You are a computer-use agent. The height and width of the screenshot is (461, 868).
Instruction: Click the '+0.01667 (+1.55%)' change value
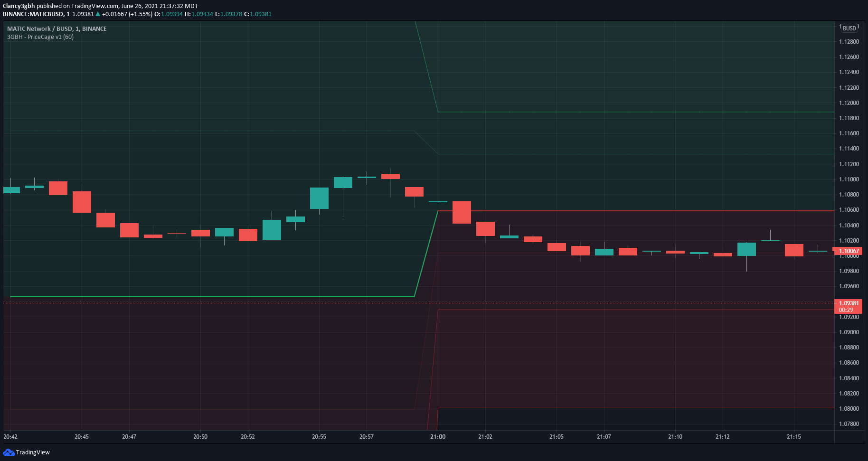[x=127, y=14]
